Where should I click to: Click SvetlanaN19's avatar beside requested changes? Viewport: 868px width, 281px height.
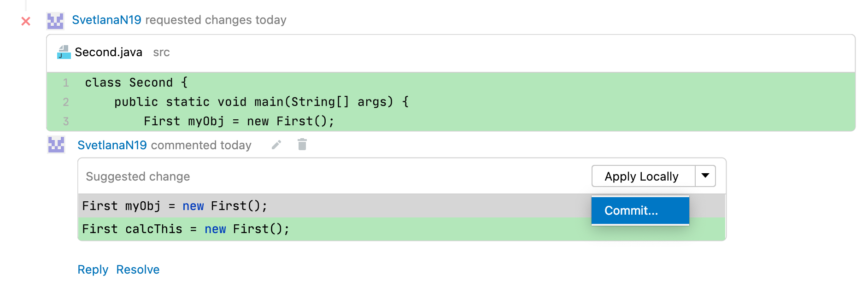(55, 21)
